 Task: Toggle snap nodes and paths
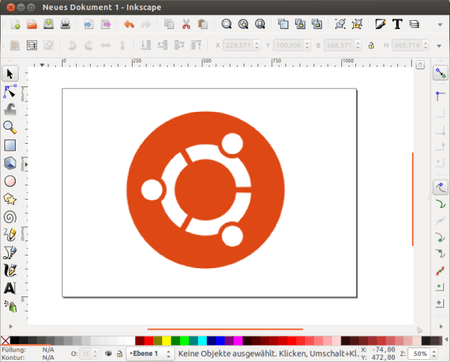coord(440,187)
